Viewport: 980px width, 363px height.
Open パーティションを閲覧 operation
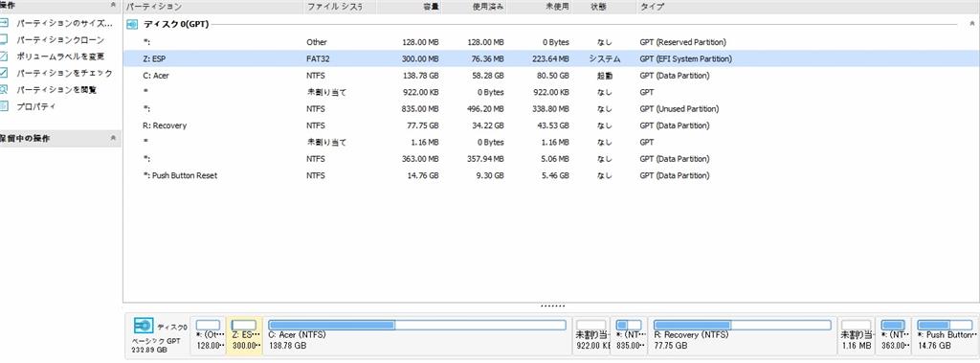coord(56,89)
